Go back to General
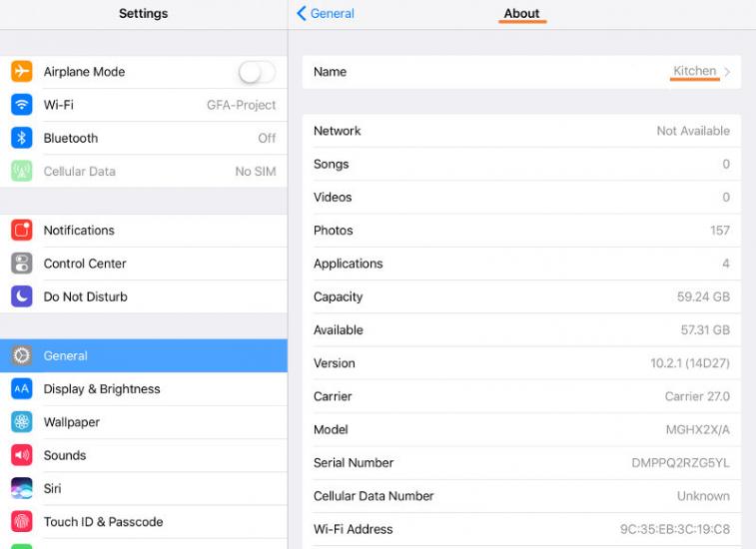Viewport: 756px width, 549px height. coord(326,14)
